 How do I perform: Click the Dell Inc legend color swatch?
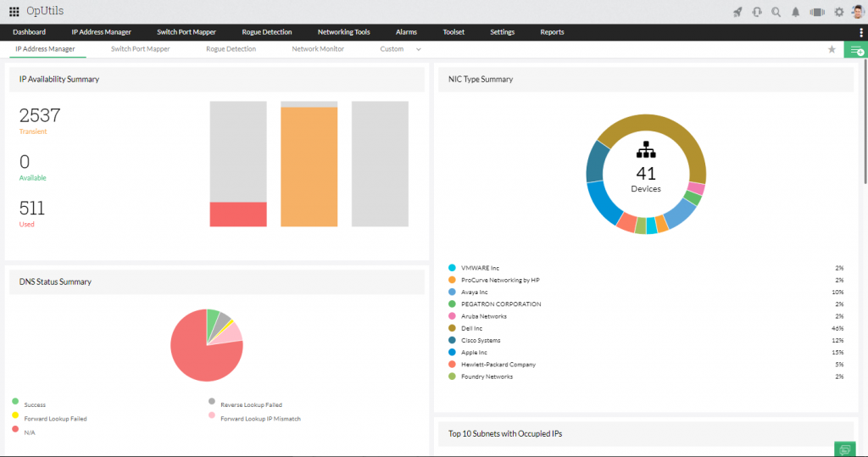tap(452, 328)
